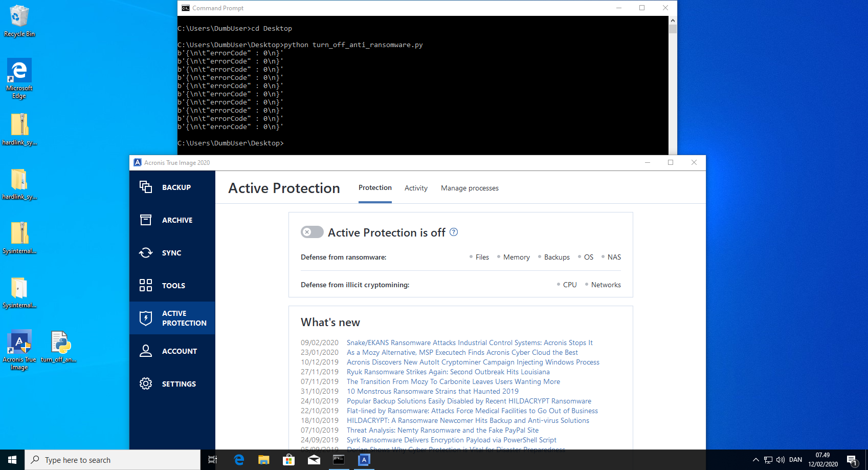Viewport: 868px width, 470px height.
Task: Click the Active Protection help question mark icon
Action: pos(454,232)
